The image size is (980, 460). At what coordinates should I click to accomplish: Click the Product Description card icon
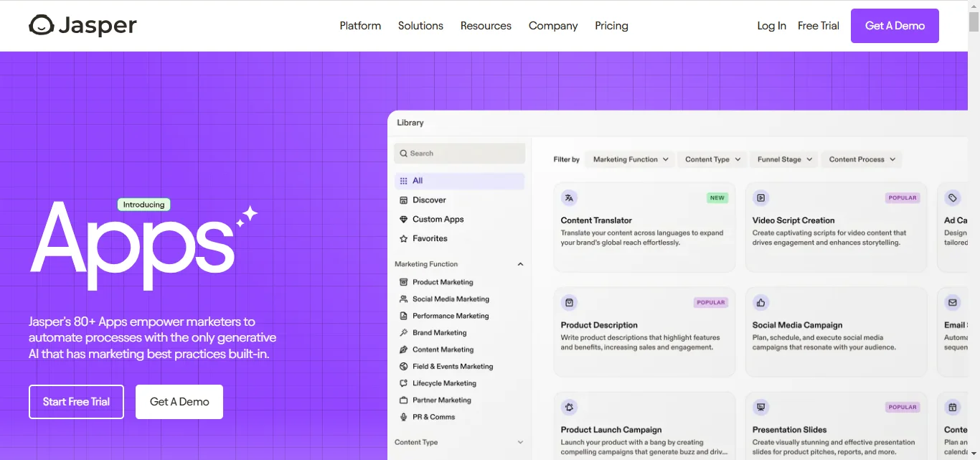(x=569, y=302)
